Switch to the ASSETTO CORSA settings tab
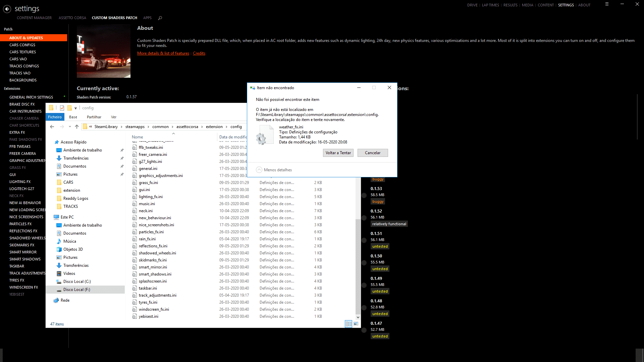Viewport: 644px width, 362px height. tap(72, 18)
